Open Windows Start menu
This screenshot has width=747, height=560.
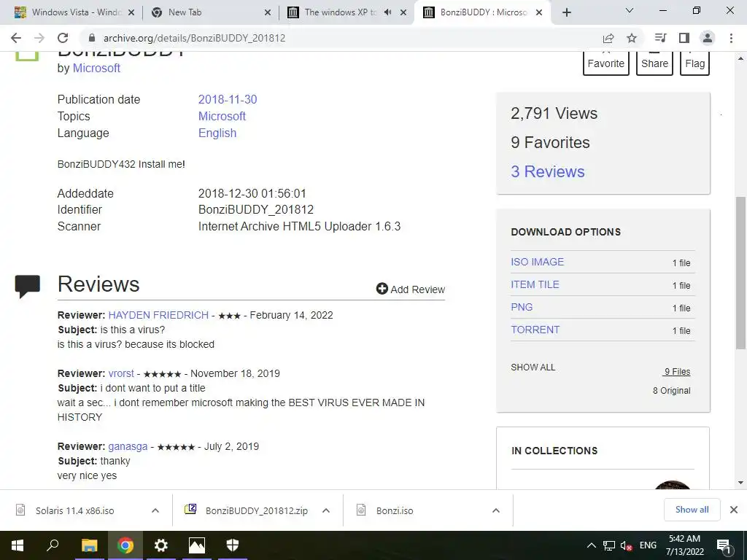tap(18, 545)
